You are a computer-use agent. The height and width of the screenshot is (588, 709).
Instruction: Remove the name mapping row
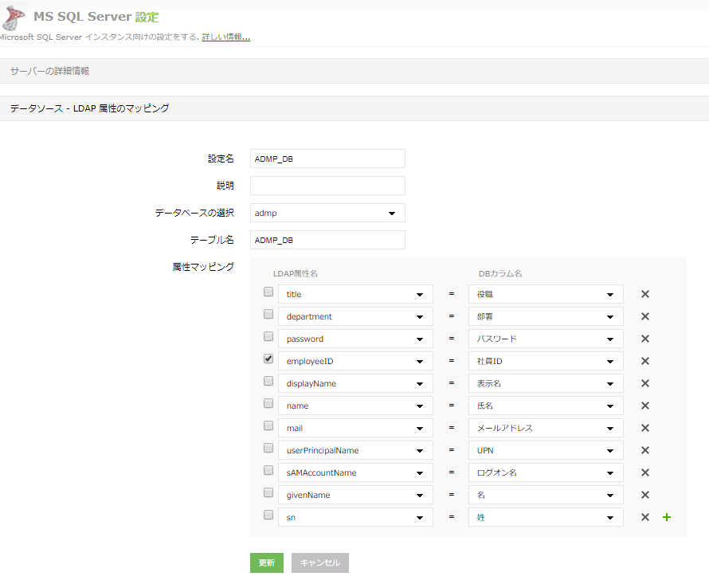point(644,406)
